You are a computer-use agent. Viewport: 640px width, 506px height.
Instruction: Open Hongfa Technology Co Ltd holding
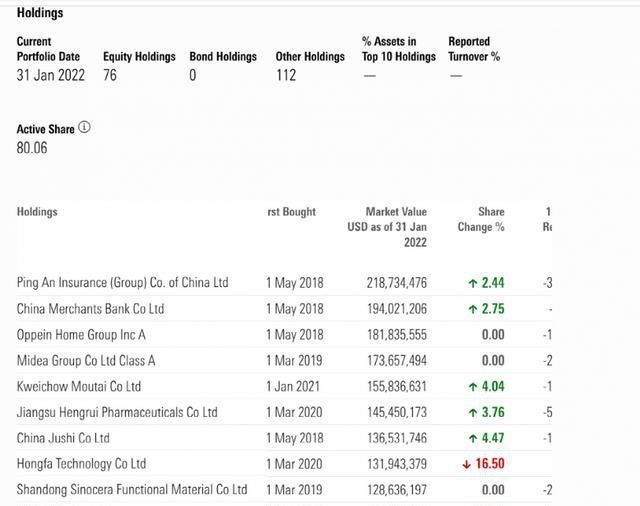[81, 464]
